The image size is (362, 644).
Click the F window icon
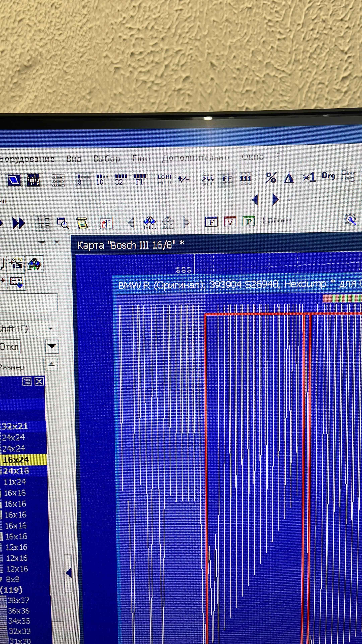pyautogui.click(x=211, y=222)
